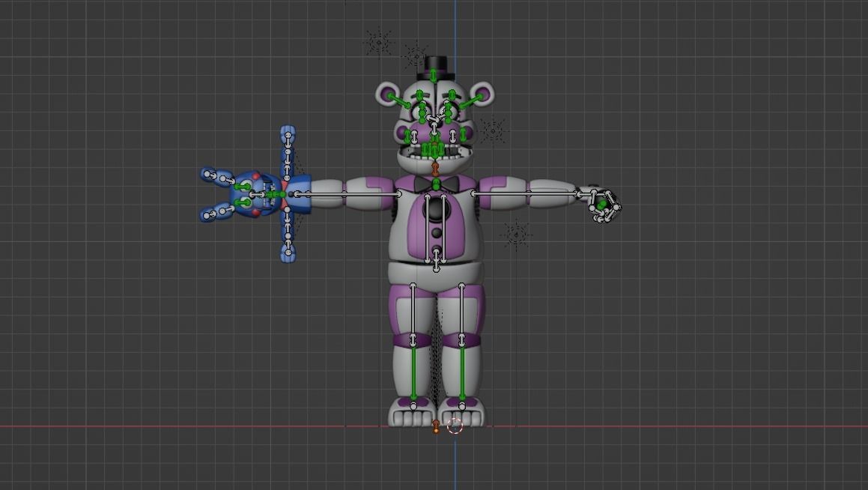Select the orange root bone at the feet
This screenshot has height=490, width=868.
pyautogui.click(x=436, y=426)
